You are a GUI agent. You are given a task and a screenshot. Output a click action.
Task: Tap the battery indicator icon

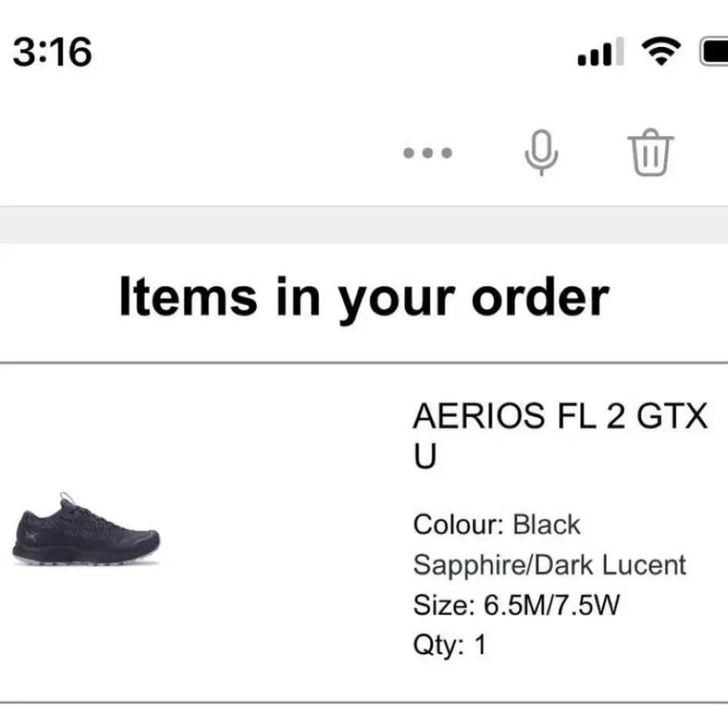pos(714,52)
